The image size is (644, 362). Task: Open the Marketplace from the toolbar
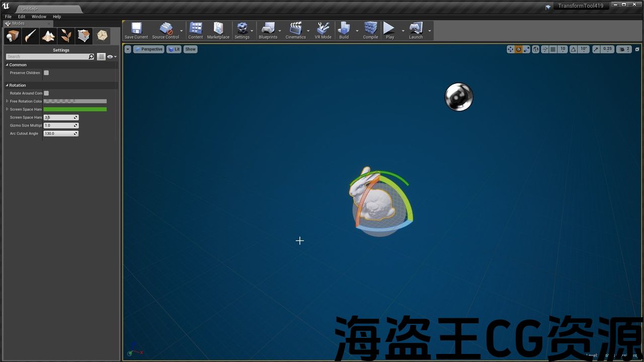[218, 31]
